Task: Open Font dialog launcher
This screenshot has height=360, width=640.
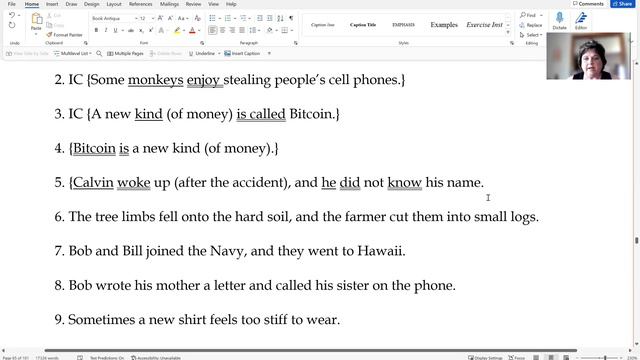Action: (202, 43)
